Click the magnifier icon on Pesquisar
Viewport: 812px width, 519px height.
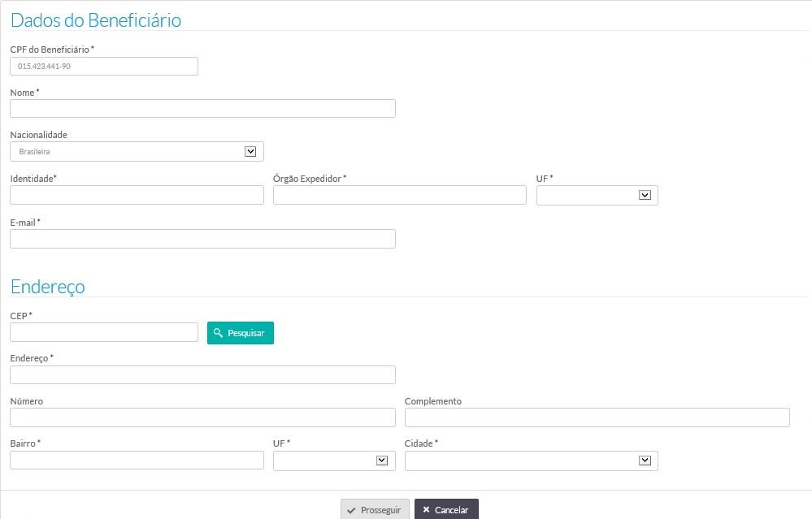click(x=218, y=333)
